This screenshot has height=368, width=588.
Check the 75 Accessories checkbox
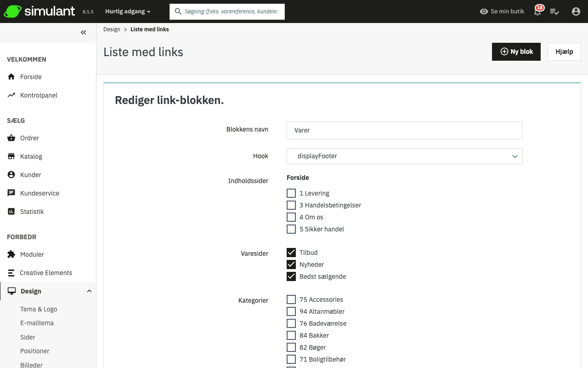click(x=291, y=299)
